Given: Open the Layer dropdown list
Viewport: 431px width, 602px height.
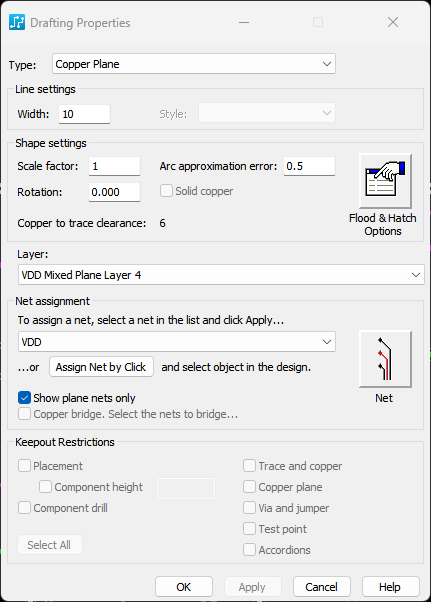Looking at the screenshot, I should [x=221, y=275].
